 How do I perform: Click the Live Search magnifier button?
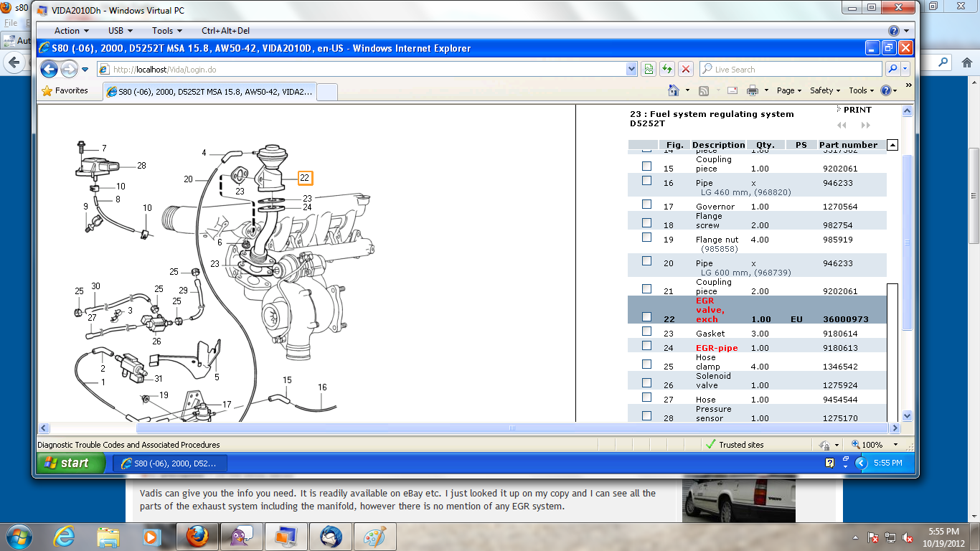pyautogui.click(x=892, y=70)
